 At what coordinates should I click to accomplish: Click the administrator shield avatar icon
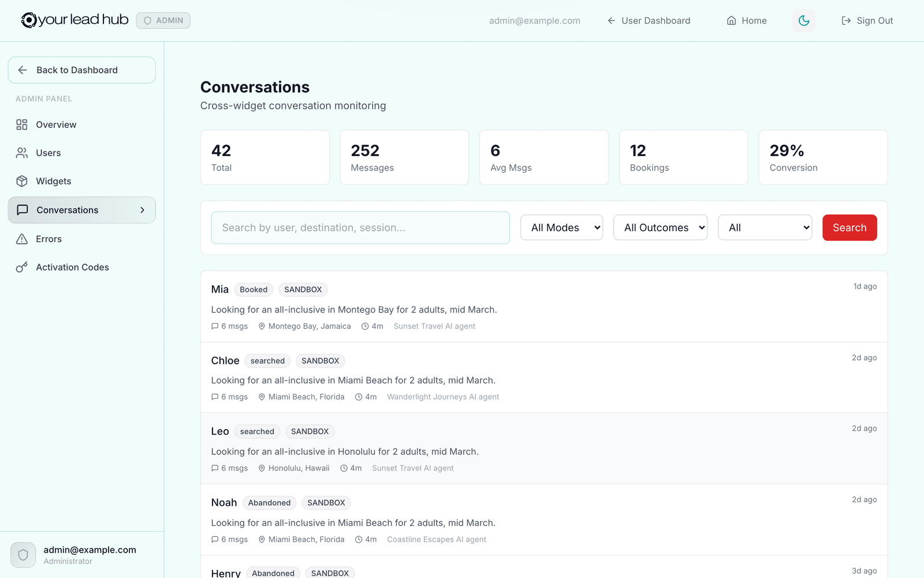click(23, 555)
